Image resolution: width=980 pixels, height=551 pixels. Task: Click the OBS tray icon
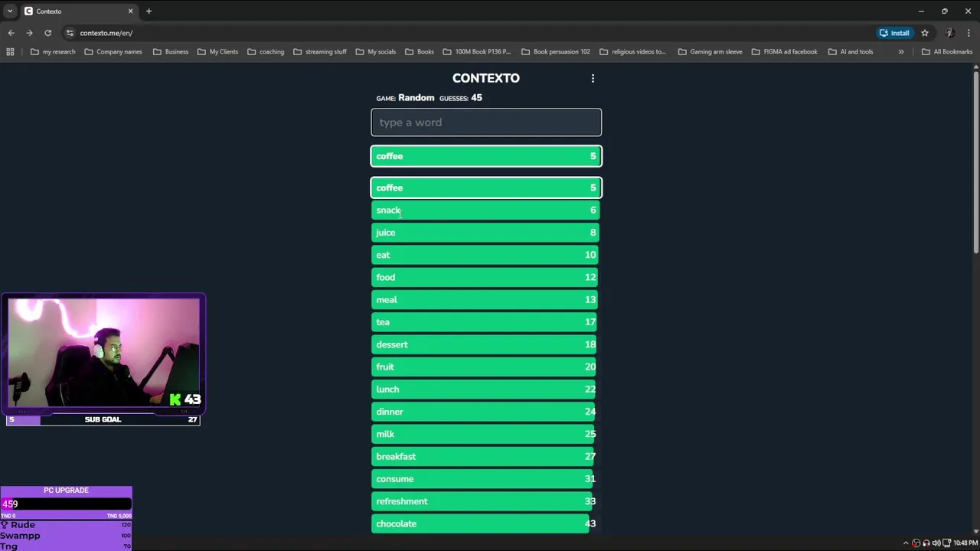[x=916, y=543]
